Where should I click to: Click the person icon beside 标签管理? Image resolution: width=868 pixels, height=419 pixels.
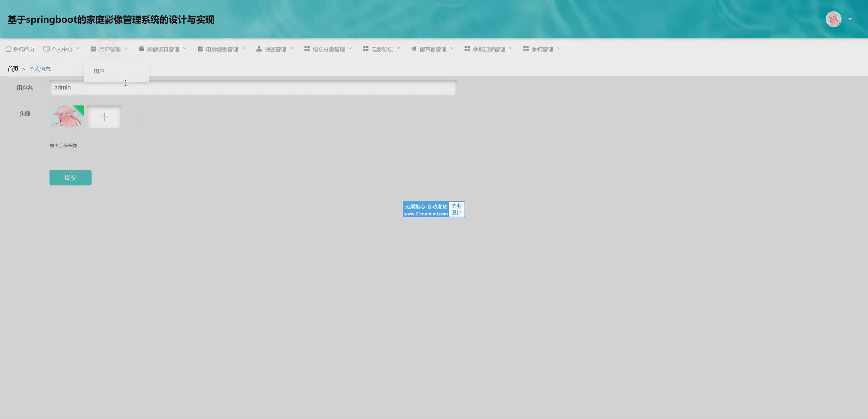point(259,49)
